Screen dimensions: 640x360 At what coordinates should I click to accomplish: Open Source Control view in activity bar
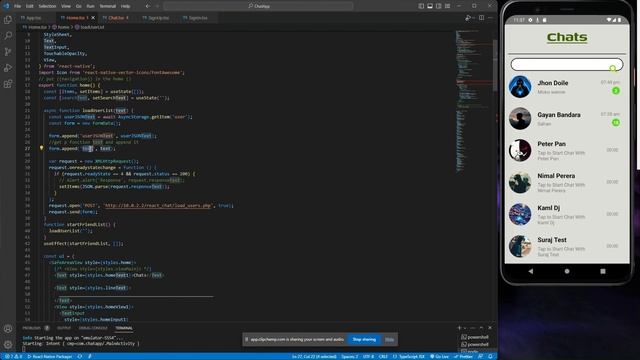(x=8, y=52)
